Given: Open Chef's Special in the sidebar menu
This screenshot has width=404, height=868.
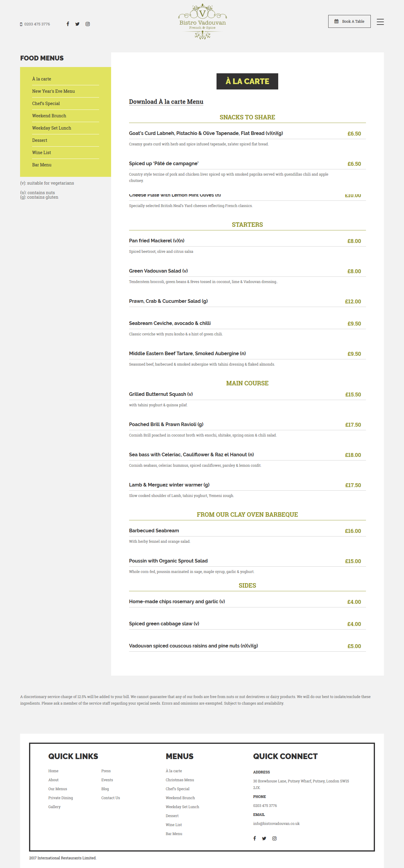Looking at the screenshot, I should tap(46, 104).
